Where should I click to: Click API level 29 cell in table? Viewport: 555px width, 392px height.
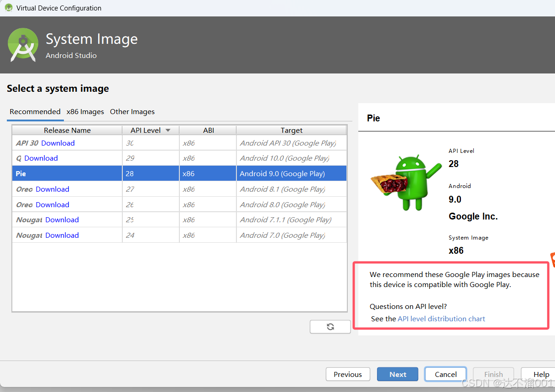click(x=151, y=158)
